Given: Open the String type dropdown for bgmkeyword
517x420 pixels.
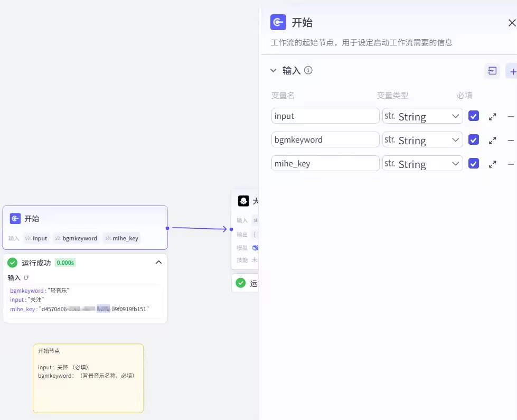Looking at the screenshot, I should [422, 140].
